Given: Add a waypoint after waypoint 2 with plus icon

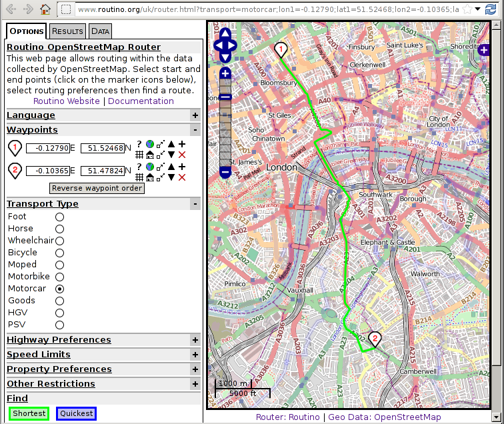Looking at the screenshot, I should coord(182,166).
